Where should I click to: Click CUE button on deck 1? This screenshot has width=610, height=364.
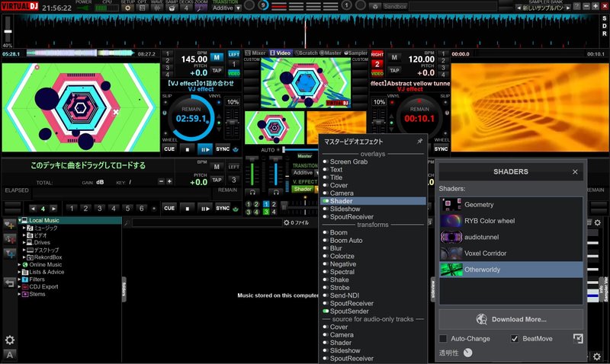169,149
